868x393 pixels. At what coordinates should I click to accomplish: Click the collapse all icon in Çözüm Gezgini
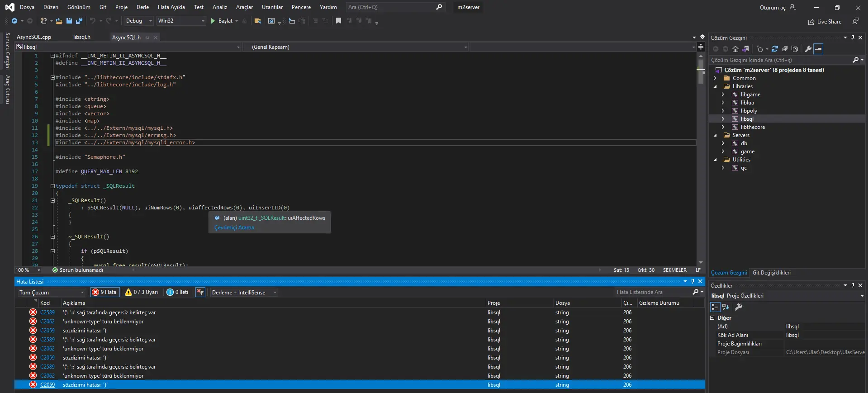(x=785, y=49)
